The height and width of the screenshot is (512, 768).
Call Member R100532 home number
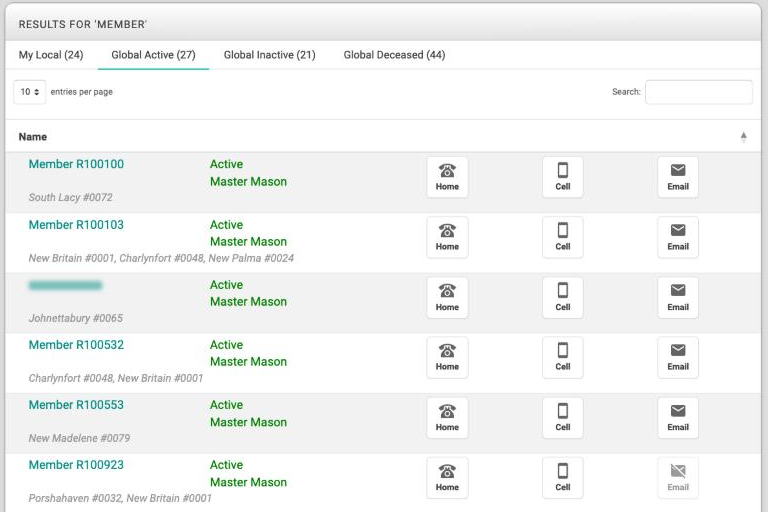(447, 357)
